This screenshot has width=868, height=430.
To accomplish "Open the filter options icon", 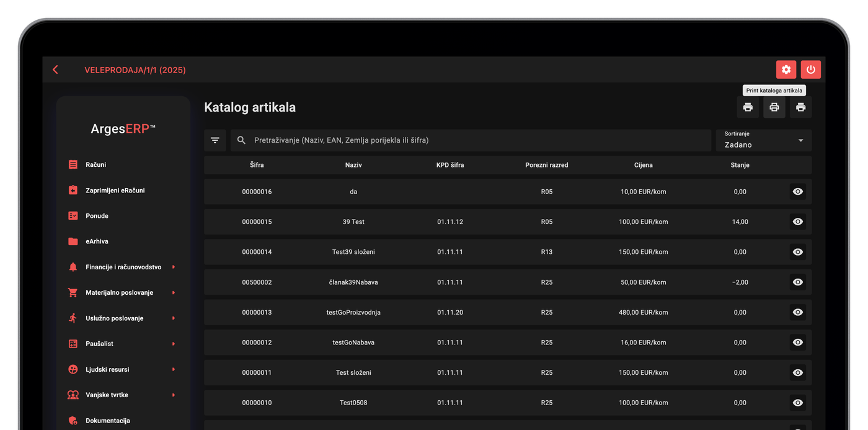I will click(215, 140).
